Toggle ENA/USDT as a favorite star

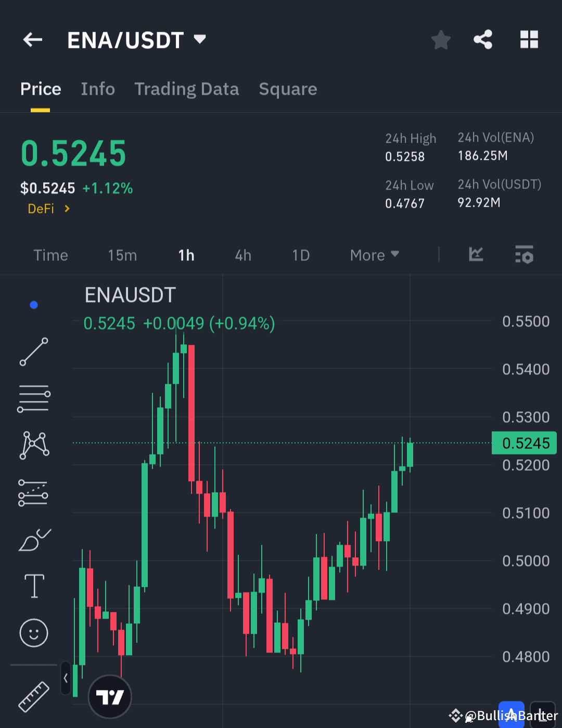[441, 39]
